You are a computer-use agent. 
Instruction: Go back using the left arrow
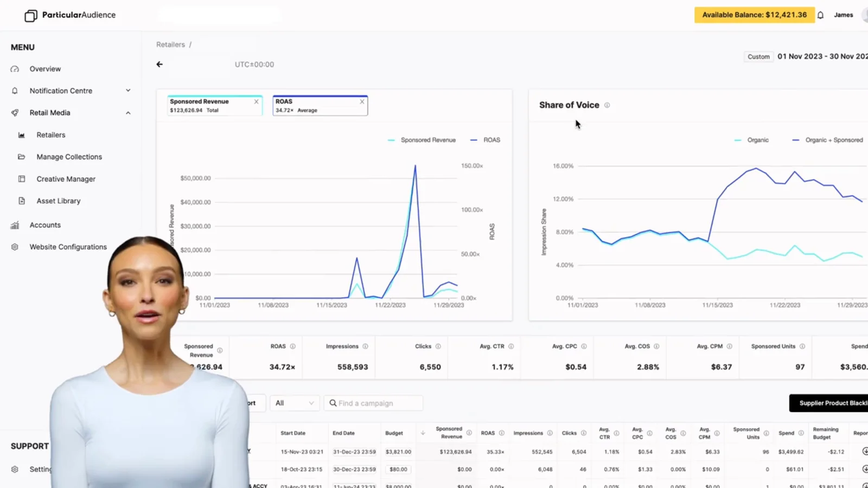point(159,64)
